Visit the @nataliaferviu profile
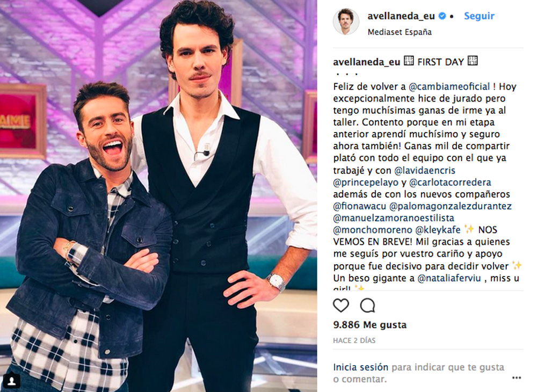Viewport: 537px width, 392px height. point(449,278)
